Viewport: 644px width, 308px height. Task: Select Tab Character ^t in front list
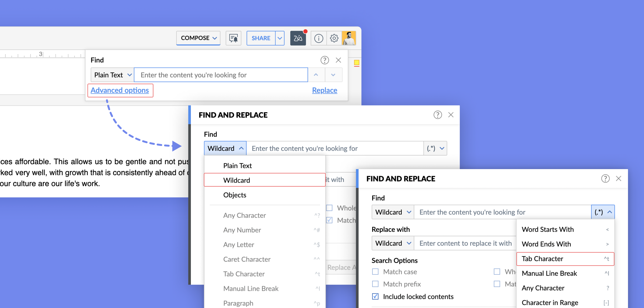[565, 259]
